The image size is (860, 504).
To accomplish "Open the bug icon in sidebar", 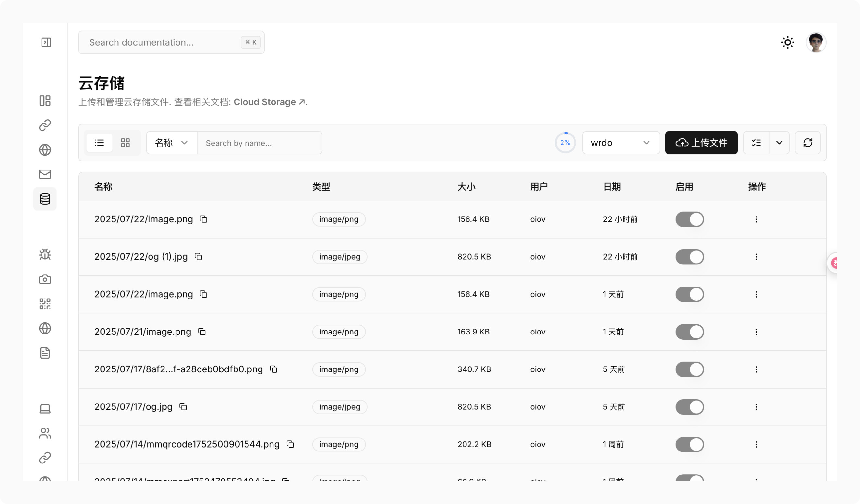I will coord(45,255).
